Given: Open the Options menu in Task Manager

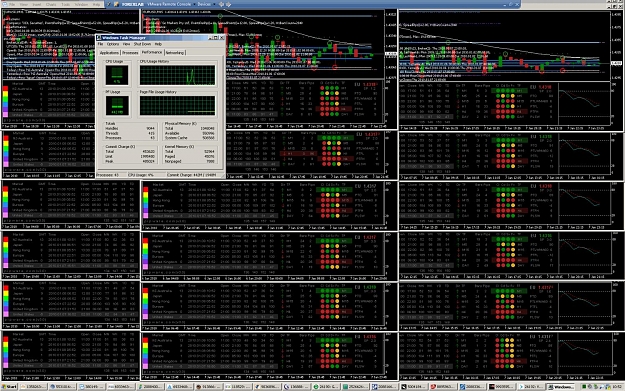Looking at the screenshot, I should point(113,44).
